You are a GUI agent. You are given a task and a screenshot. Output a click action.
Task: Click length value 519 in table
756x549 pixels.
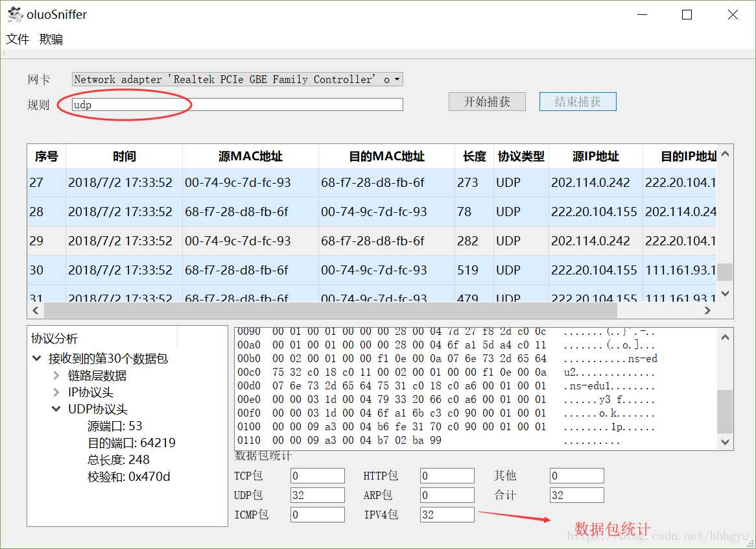tap(467, 270)
